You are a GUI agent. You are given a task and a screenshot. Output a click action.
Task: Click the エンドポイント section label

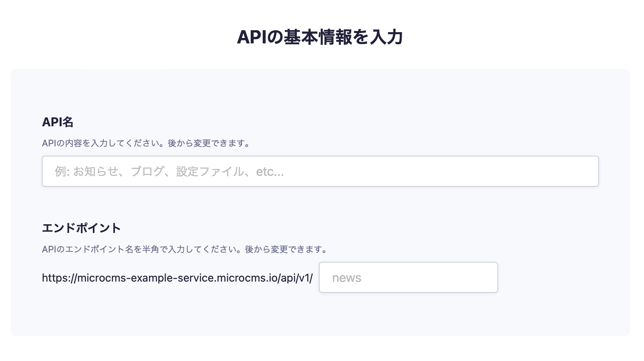coord(81,228)
